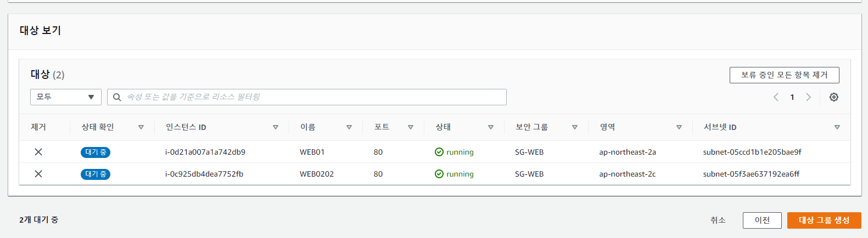Select the WEB0202 name cell

(317, 174)
